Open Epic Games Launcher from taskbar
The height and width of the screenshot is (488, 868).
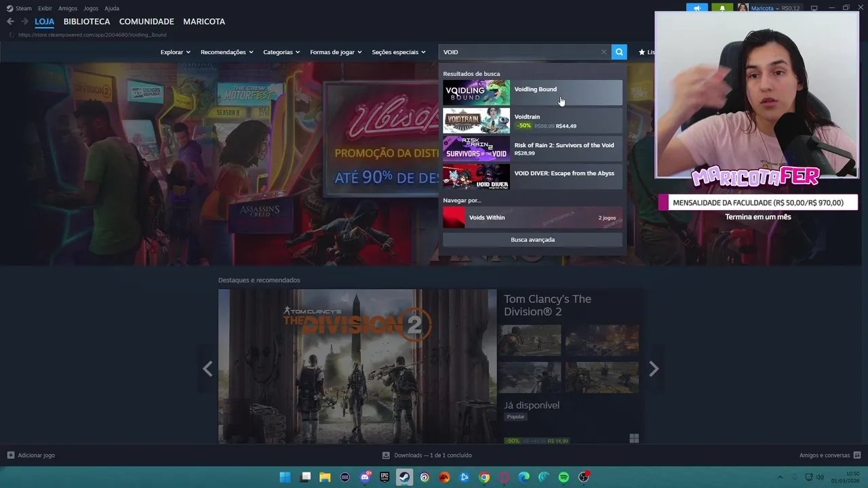(384, 477)
